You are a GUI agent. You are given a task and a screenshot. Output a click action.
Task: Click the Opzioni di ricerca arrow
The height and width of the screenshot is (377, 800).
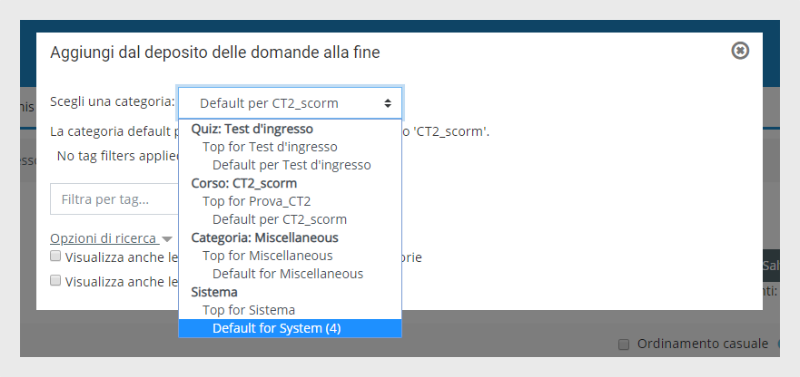pos(167,239)
